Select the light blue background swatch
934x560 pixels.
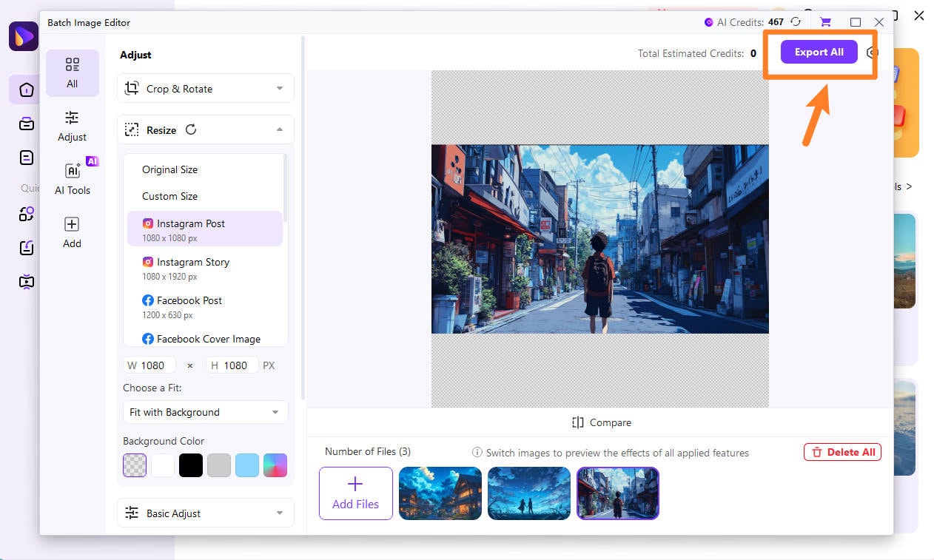(247, 465)
